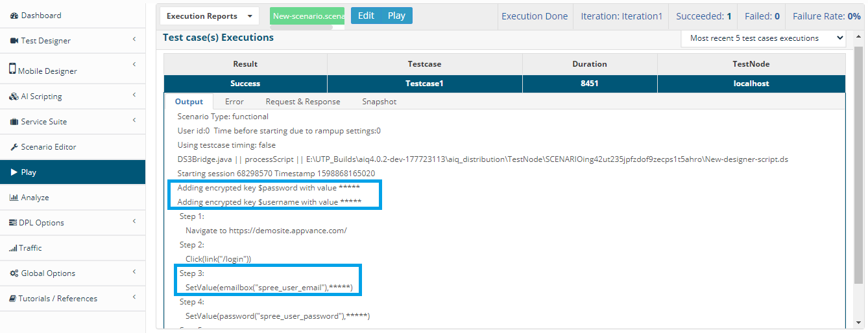Open the Dashboard icon in sidebar

pos(14,15)
